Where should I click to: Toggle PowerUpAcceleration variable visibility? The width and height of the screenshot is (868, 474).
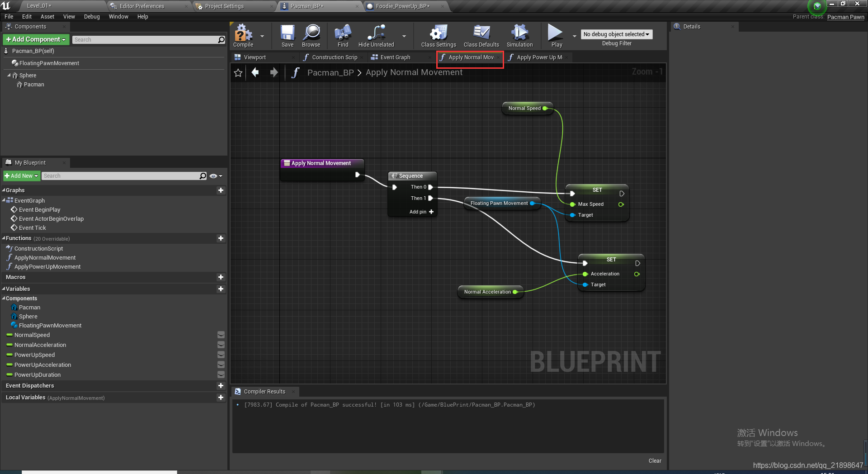221,365
